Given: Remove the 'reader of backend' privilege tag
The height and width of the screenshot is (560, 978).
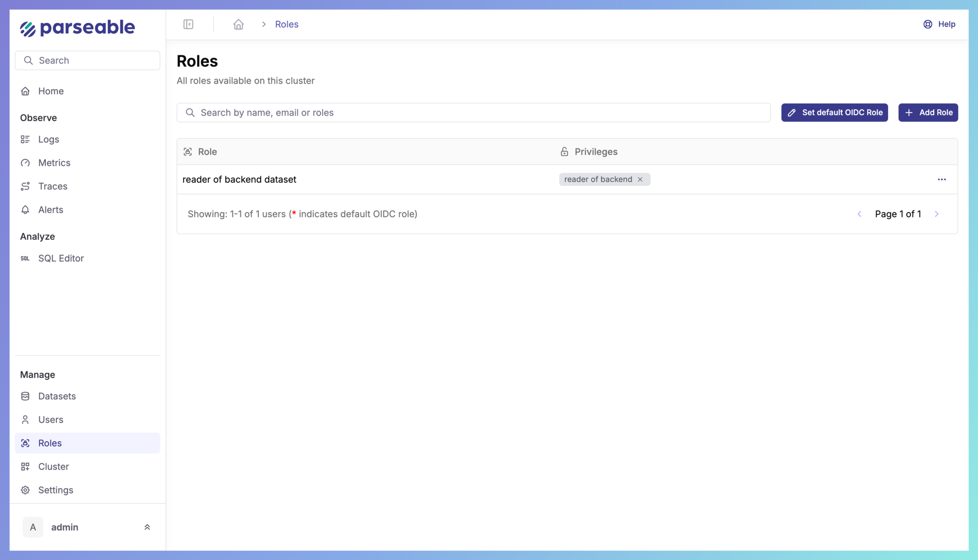Looking at the screenshot, I should click(x=640, y=180).
